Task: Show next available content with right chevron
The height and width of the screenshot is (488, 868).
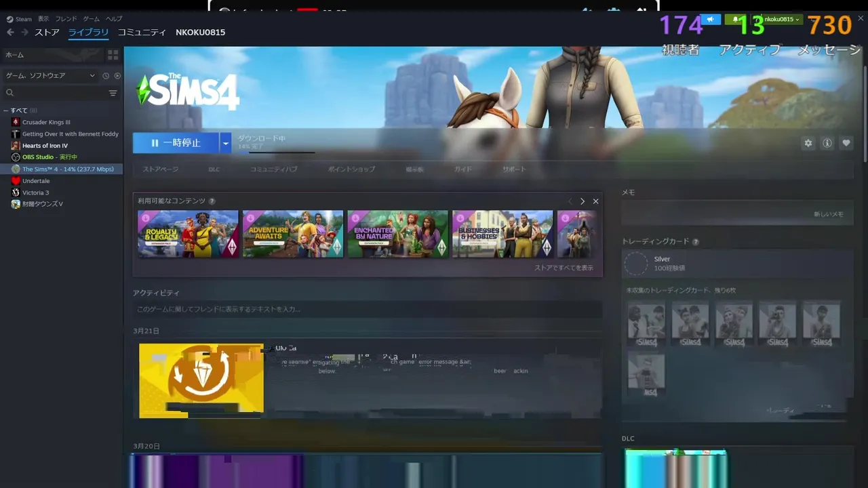Action: [x=583, y=201]
